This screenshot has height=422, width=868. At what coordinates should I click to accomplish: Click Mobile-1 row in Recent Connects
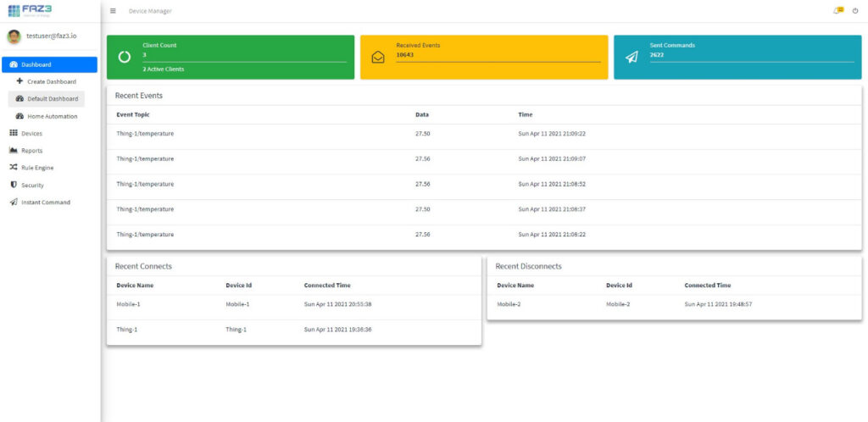pos(293,303)
